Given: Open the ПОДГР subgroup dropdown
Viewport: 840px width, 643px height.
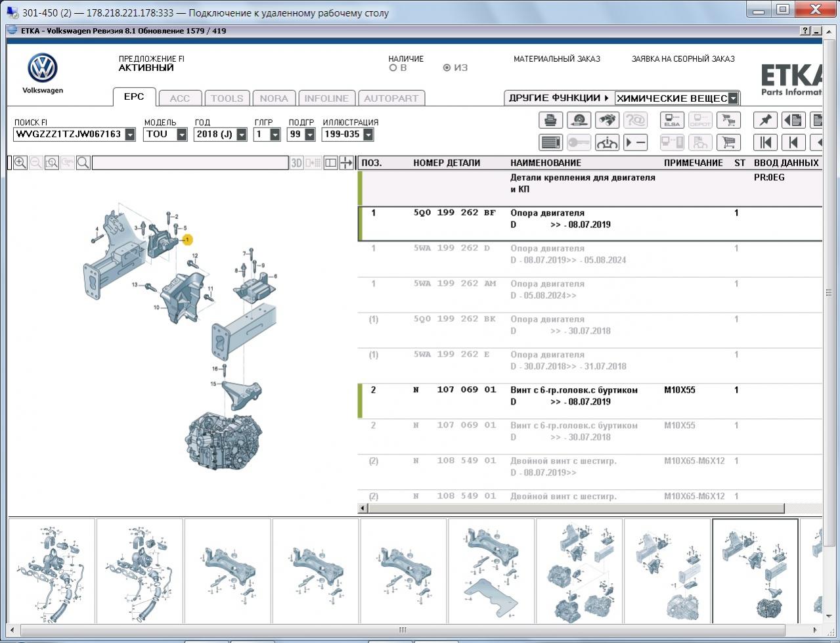Looking at the screenshot, I should pyautogui.click(x=310, y=135).
